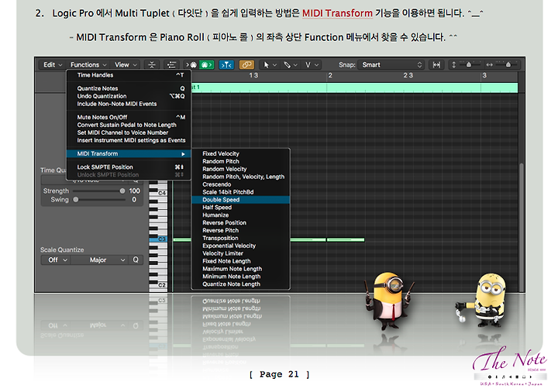
Task: Select Fixed Note Length transform
Action: (x=240, y=261)
